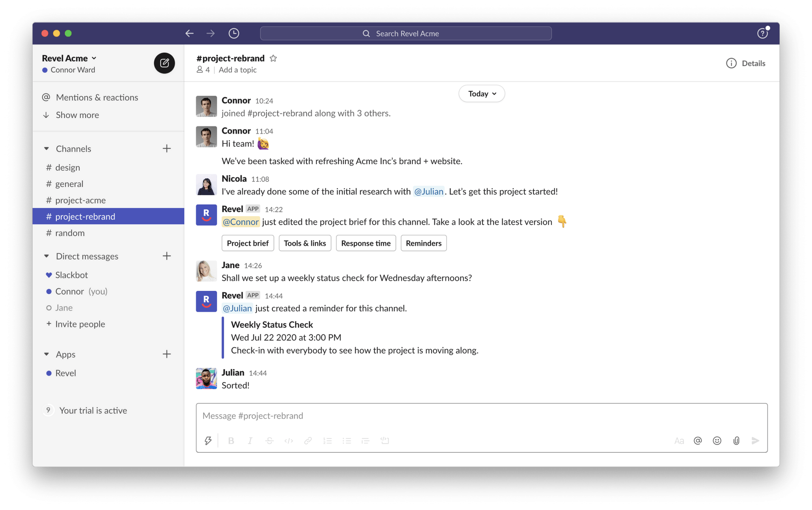
Task: Expand the Today date grouping dropdown
Action: pos(481,93)
